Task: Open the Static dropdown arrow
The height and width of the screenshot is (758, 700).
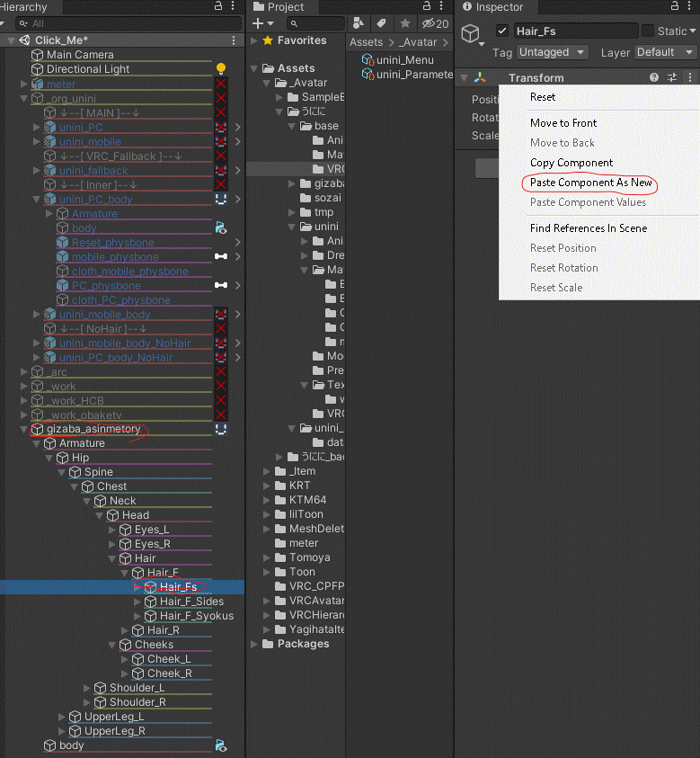Action: [x=693, y=31]
